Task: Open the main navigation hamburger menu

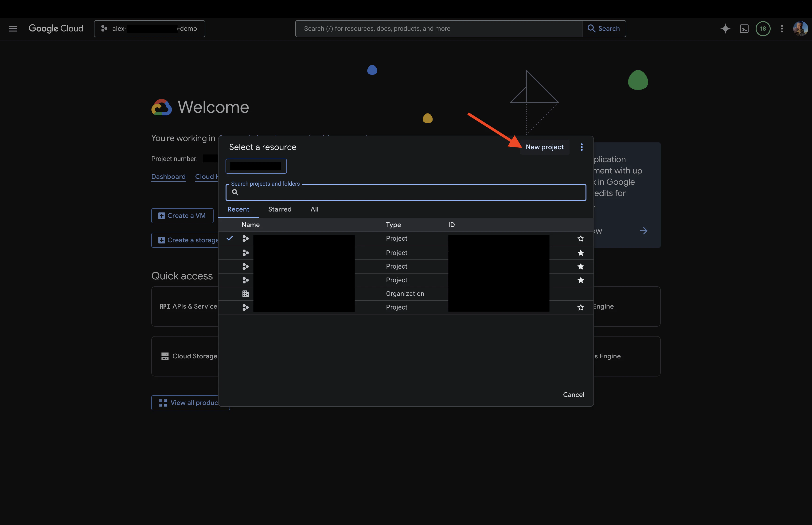Action: click(13, 29)
